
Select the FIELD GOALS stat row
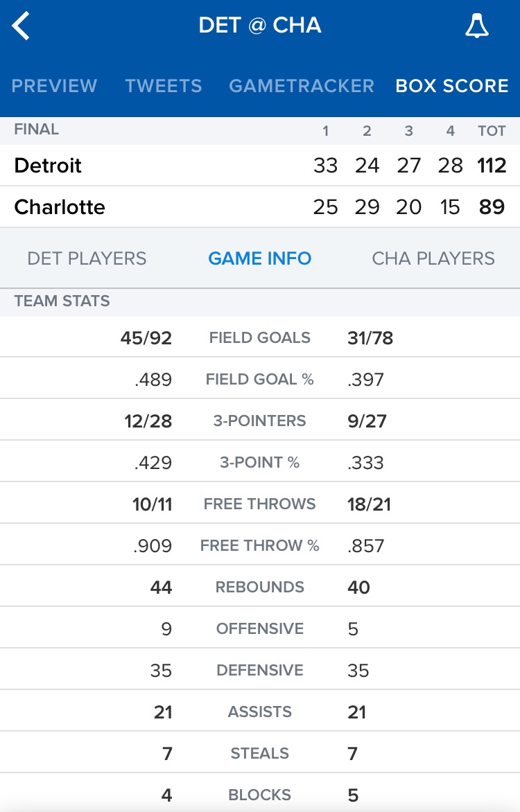260,337
